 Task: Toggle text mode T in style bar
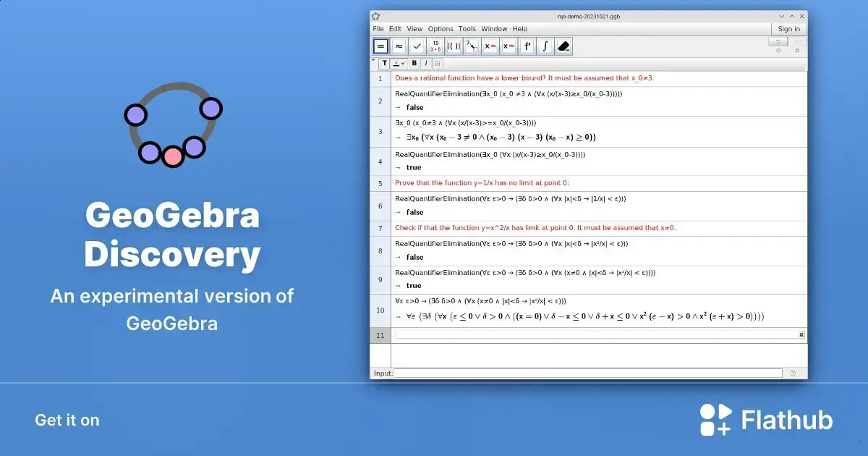(385, 64)
